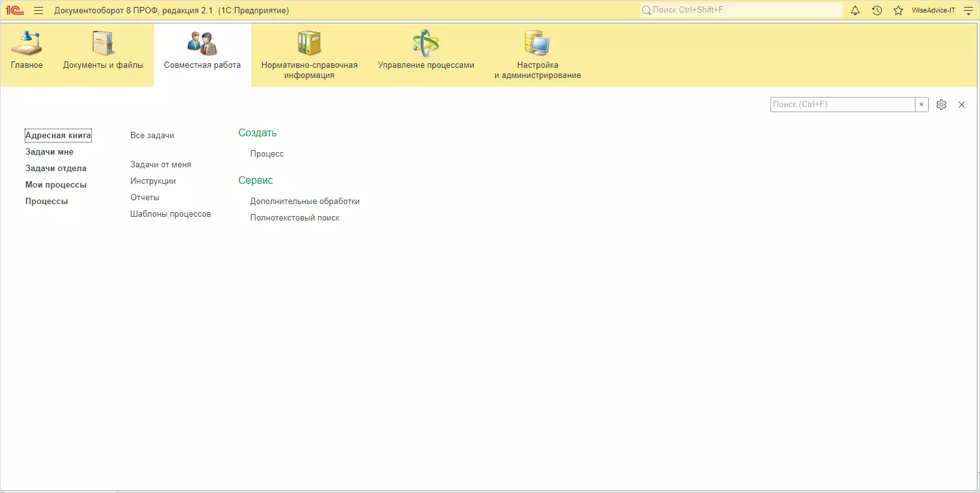Open the hamburger main menu

click(x=39, y=10)
